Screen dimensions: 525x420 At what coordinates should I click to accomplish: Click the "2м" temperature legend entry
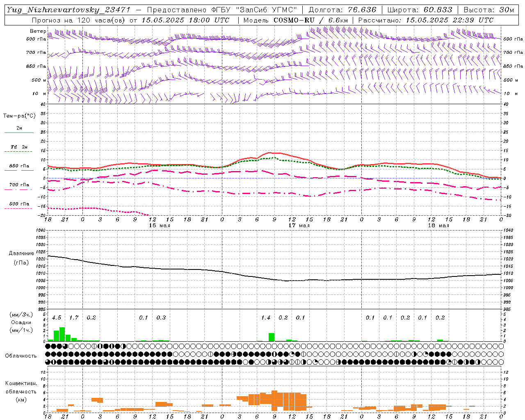[x=19, y=128]
